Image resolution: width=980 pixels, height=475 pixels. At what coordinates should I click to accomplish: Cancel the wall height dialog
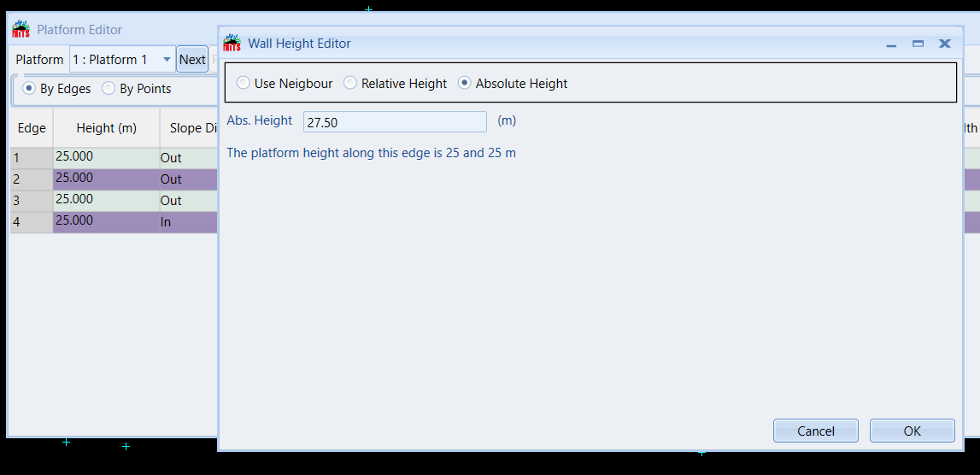[x=816, y=431]
